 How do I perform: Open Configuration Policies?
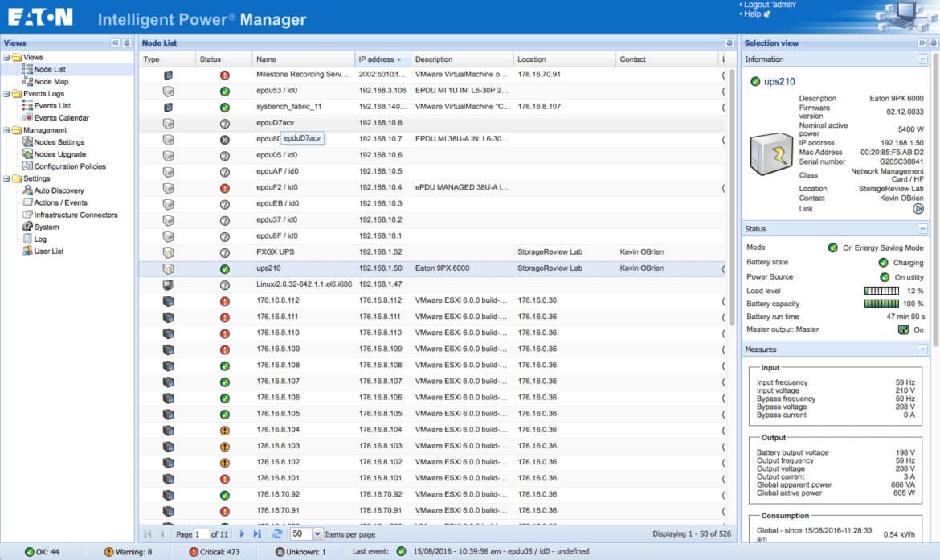(70, 166)
